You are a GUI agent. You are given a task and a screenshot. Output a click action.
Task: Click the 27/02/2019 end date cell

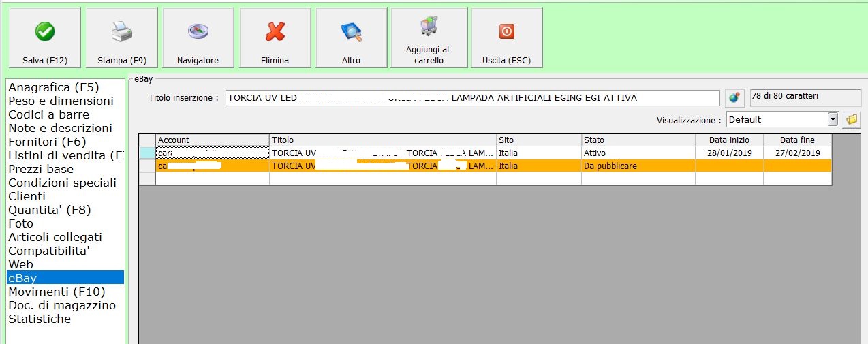(x=797, y=153)
